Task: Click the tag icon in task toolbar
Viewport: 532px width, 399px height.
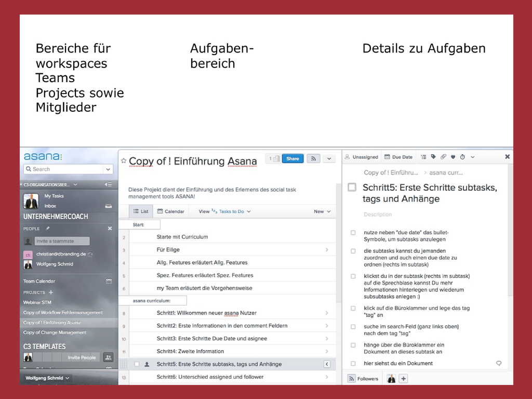Action: click(433, 157)
